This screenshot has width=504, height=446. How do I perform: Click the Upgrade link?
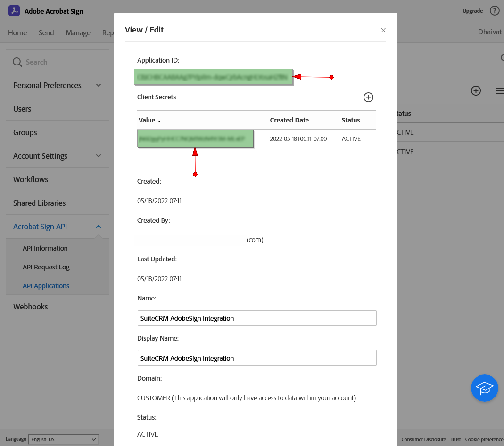pyautogui.click(x=472, y=11)
